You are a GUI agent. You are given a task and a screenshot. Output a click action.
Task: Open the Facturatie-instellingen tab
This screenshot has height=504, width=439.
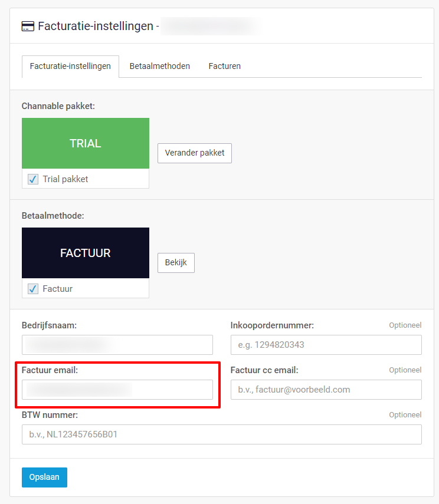click(x=70, y=66)
